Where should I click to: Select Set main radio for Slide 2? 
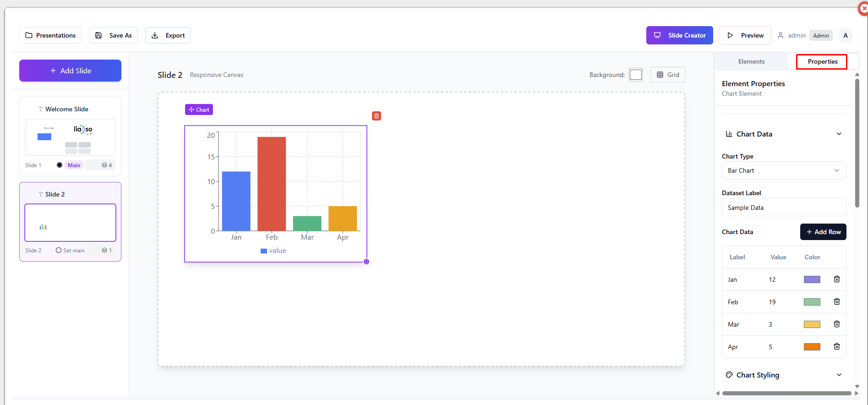click(x=59, y=251)
